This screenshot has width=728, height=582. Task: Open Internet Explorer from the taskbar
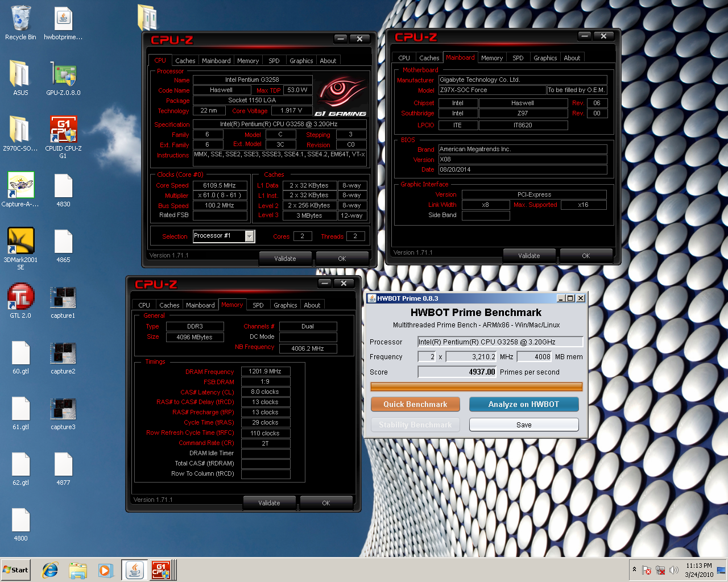[x=50, y=570]
